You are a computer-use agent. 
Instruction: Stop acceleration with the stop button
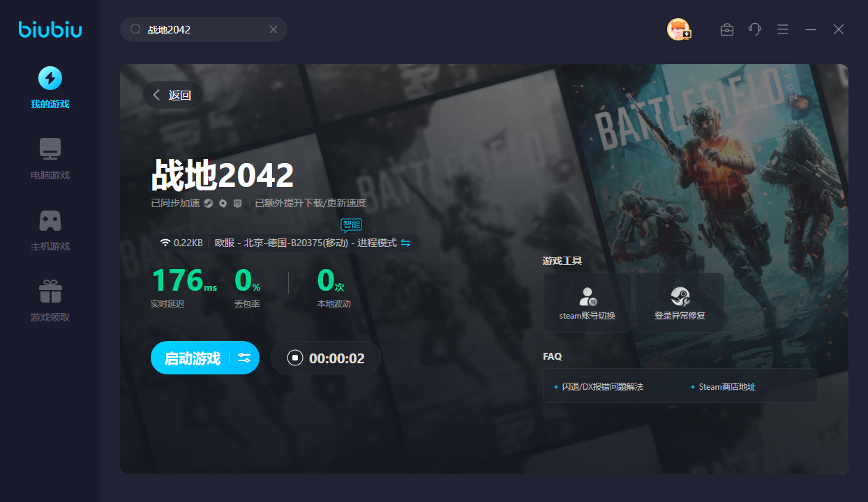[x=295, y=358]
